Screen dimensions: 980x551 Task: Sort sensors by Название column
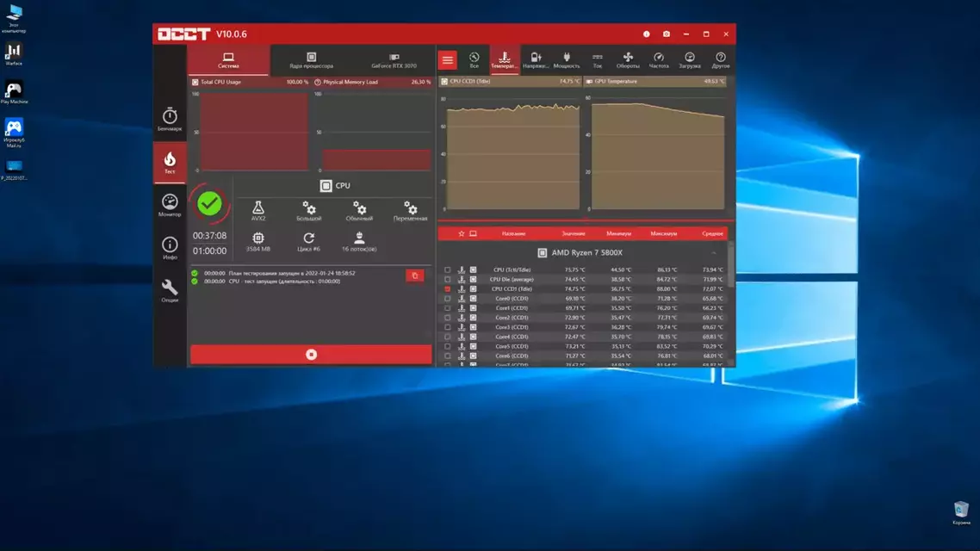coord(514,233)
